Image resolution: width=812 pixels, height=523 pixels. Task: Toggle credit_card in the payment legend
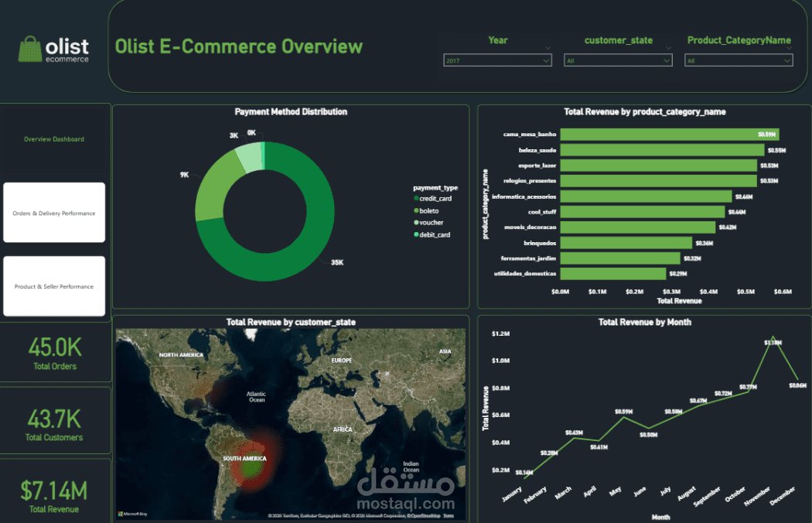(436, 198)
